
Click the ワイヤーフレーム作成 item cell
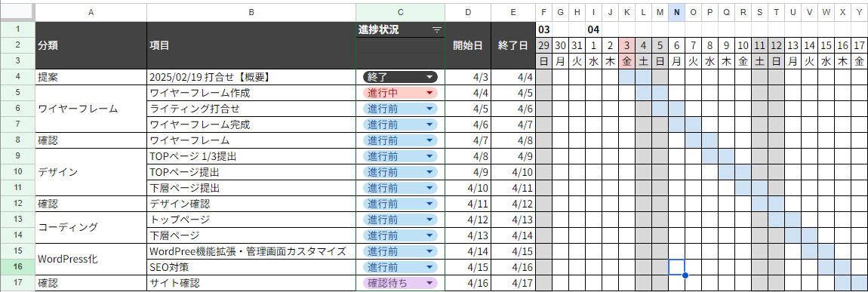coord(251,93)
